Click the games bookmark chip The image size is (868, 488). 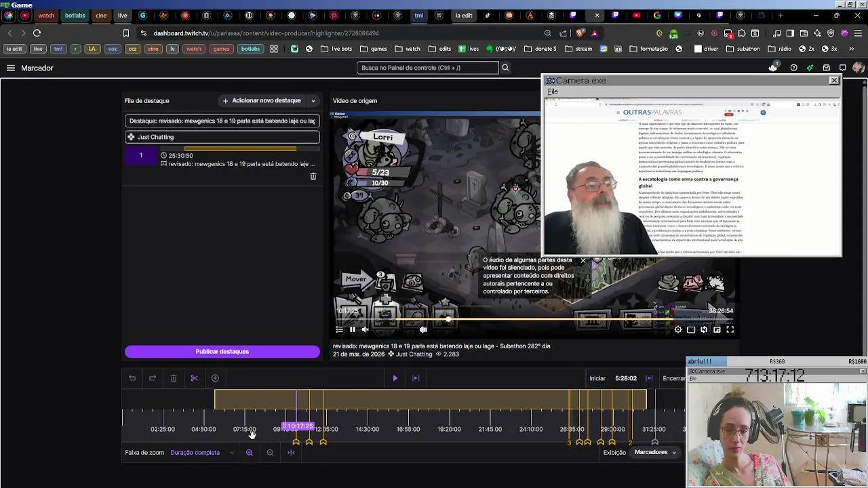221,49
